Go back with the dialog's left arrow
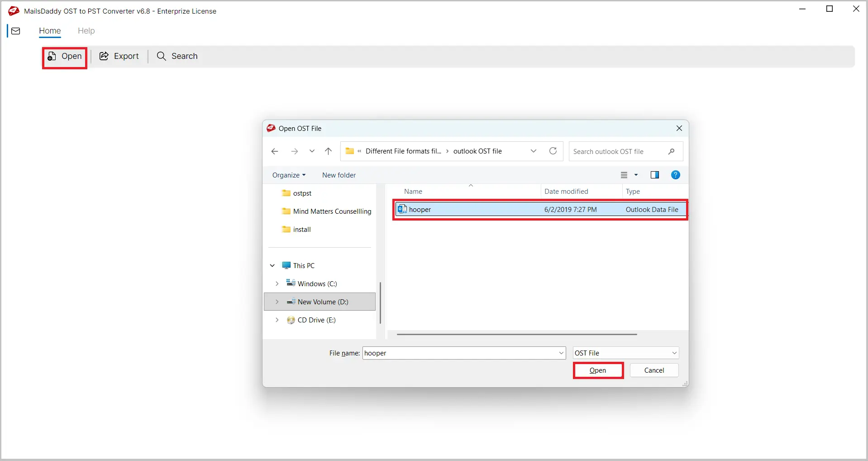 coord(275,151)
